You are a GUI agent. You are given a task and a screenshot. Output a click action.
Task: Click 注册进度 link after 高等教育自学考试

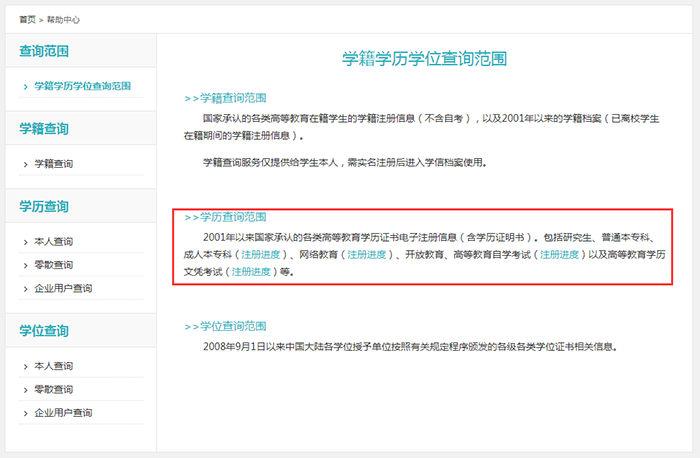point(559,254)
